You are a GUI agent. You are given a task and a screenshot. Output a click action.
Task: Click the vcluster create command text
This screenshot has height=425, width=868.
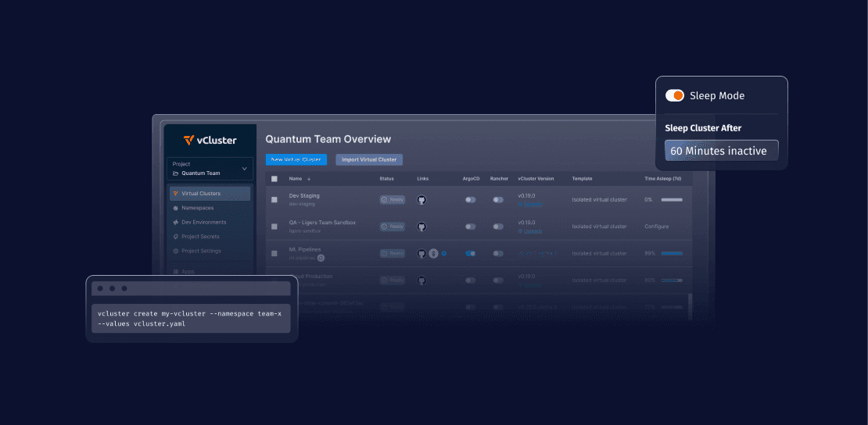189,319
